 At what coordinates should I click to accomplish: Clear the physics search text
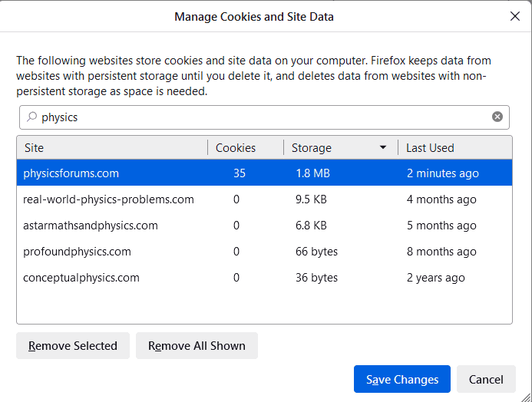tap(497, 117)
